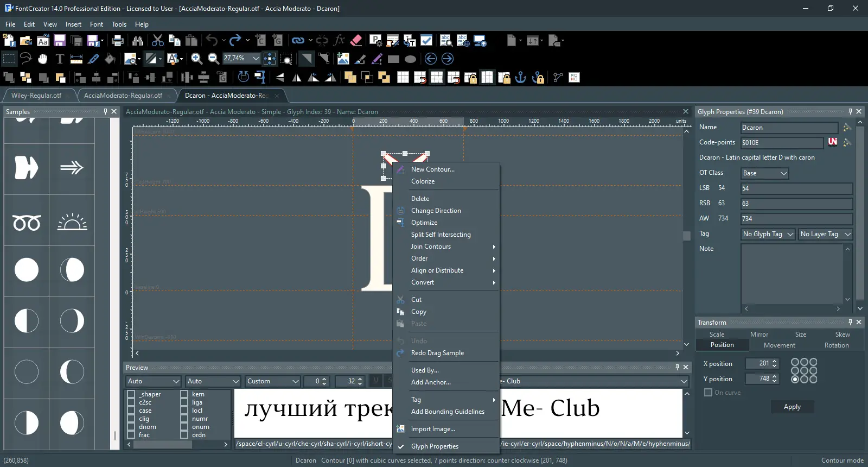Choose Change Direction from context menu
868x467 pixels.
446,211
